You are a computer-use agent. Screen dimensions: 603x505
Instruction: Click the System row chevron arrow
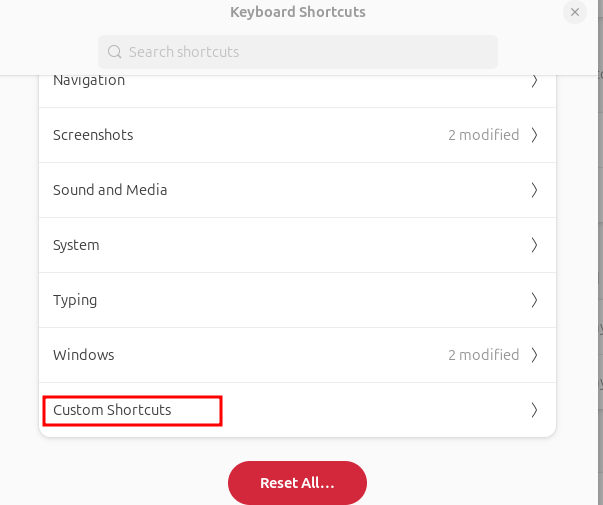pyautogui.click(x=534, y=245)
